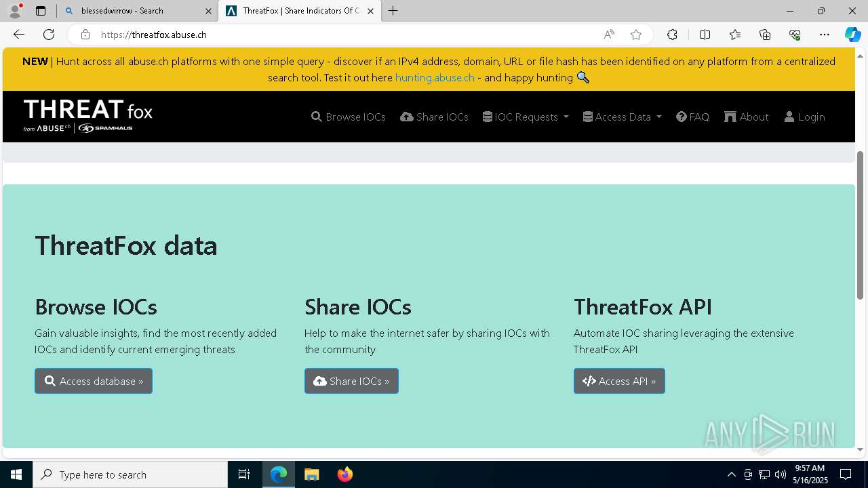Click the Share IOCs » button
The image size is (868, 488).
(351, 381)
